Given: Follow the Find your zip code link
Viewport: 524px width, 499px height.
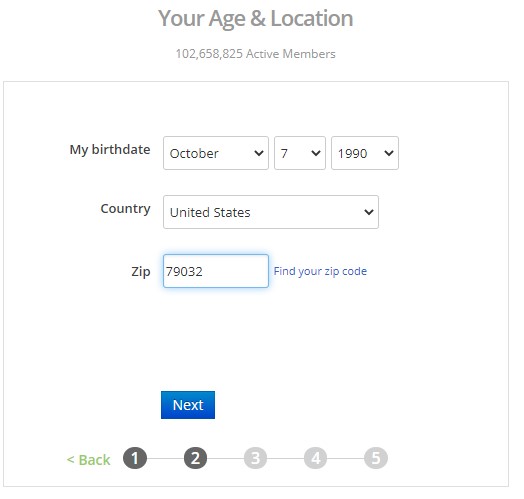Looking at the screenshot, I should point(320,271).
